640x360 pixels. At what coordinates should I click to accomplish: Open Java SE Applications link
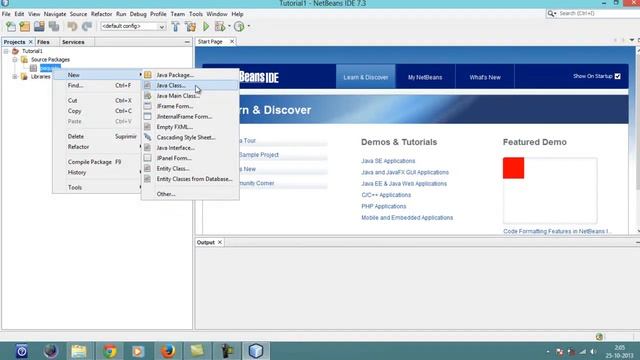pyautogui.click(x=388, y=161)
